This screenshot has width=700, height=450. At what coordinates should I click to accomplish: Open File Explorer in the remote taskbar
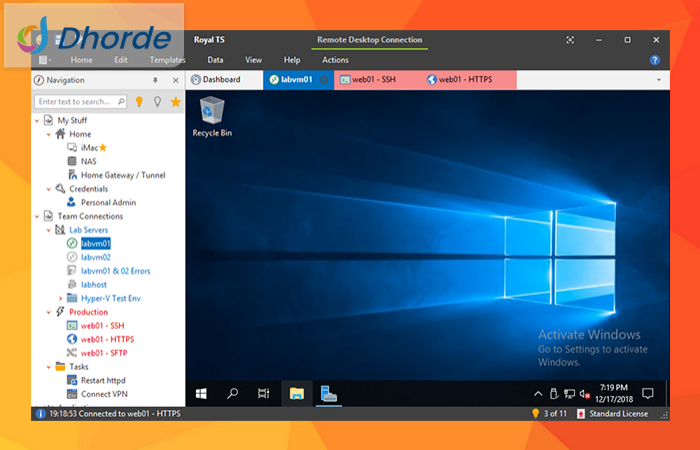(x=296, y=394)
